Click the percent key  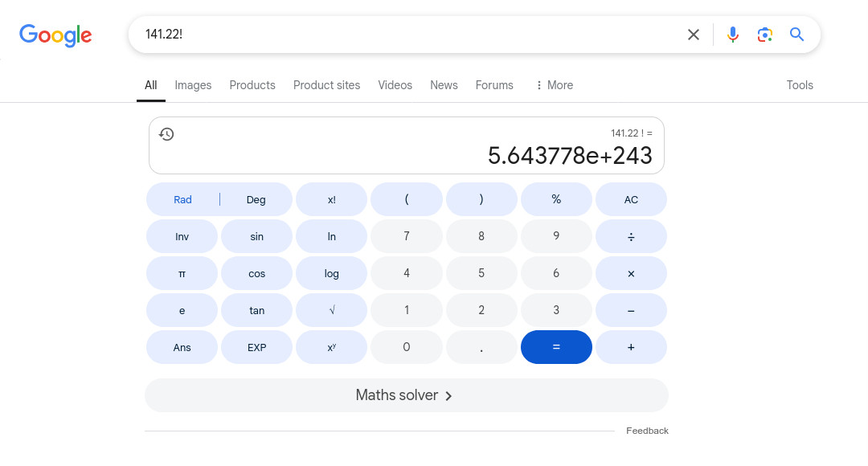coord(556,199)
